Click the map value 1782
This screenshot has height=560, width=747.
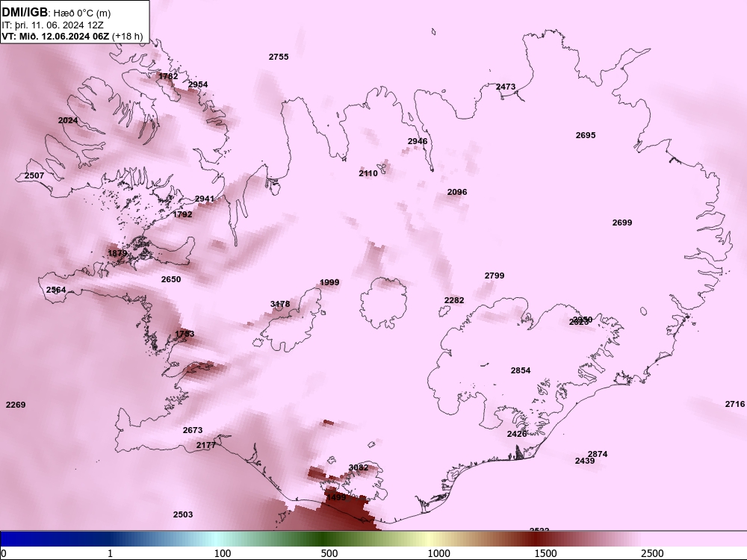(x=168, y=76)
